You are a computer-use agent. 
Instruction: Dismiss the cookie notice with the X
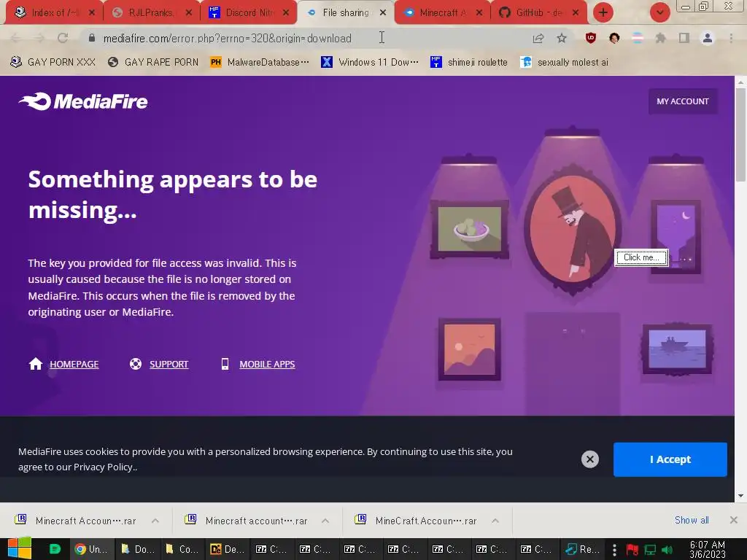coord(589,459)
